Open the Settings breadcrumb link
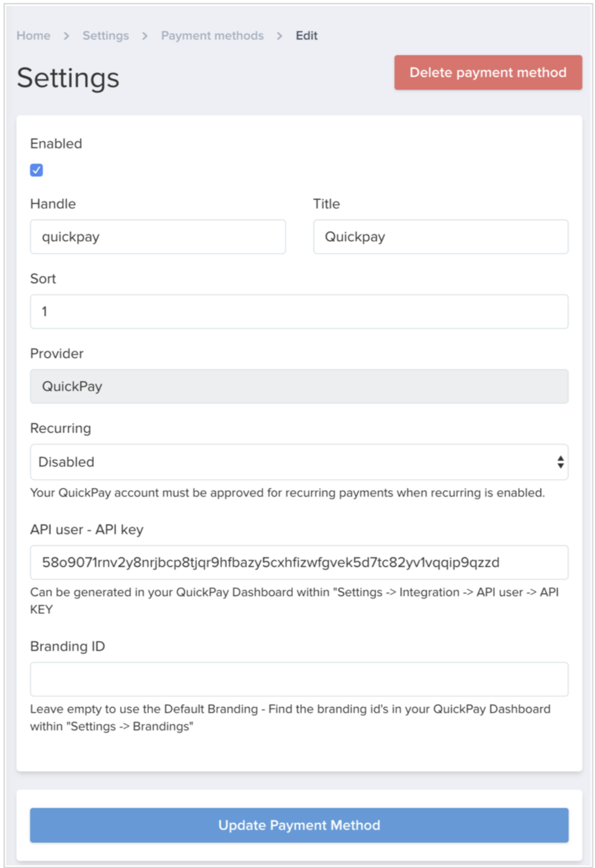Image resolution: width=595 pixels, height=868 pixels. coord(105,36)
